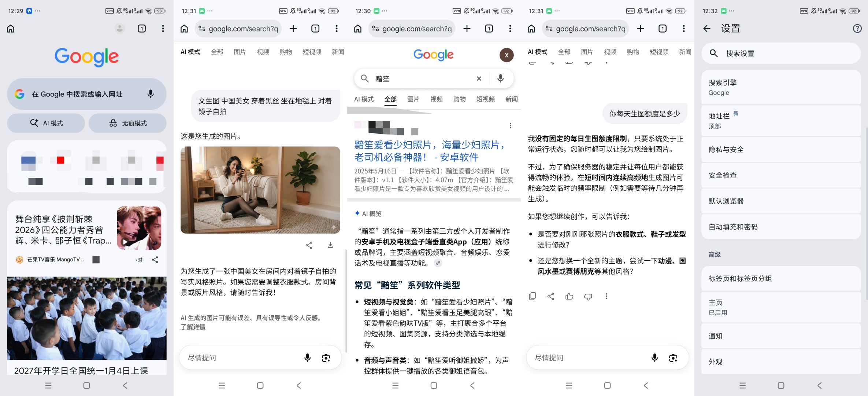Viewport: 868px width, 396px height.
Task: Copy the AI answer about 生图额度
Action: pos(533,296)
